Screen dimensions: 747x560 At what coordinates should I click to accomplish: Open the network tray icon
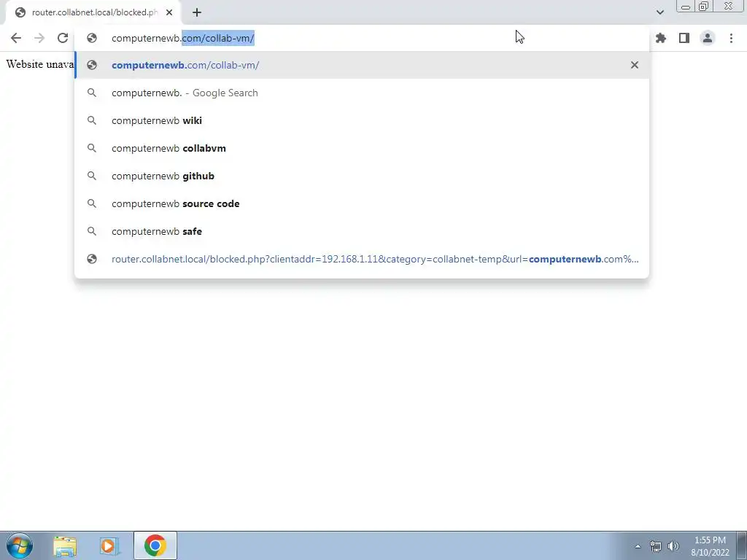pos(656,546)
